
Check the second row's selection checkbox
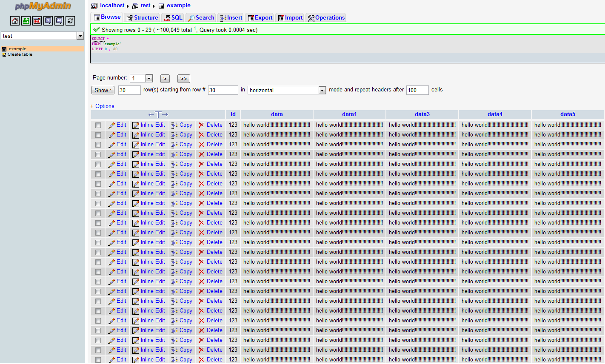pos(98,135)
